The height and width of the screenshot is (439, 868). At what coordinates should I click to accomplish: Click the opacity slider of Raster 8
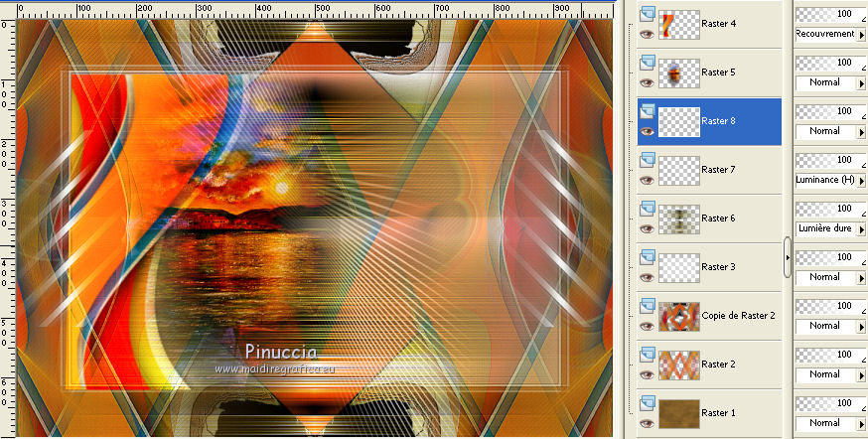point(830,112)
